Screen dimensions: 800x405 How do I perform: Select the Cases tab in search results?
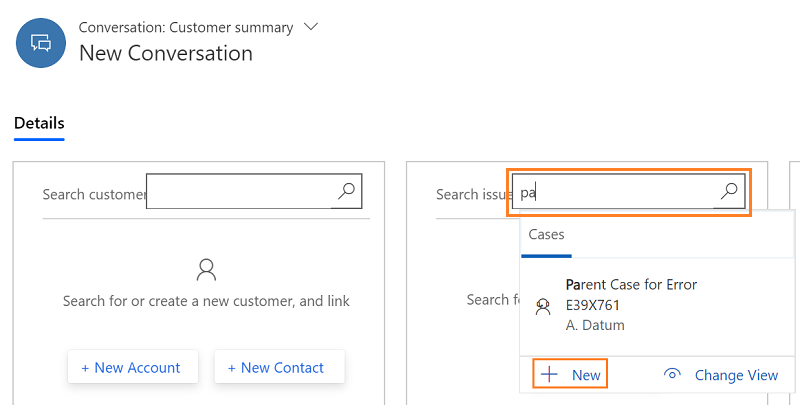[x=546, y=235]
